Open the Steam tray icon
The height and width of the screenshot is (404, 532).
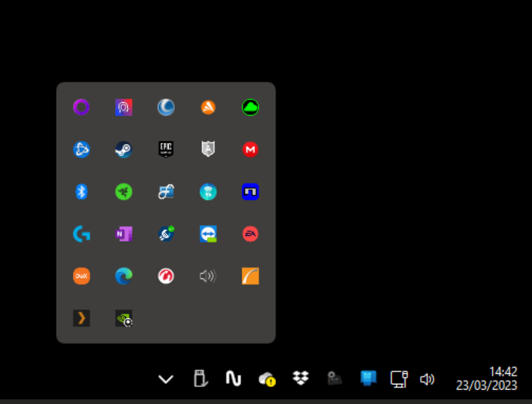(124, 150)
